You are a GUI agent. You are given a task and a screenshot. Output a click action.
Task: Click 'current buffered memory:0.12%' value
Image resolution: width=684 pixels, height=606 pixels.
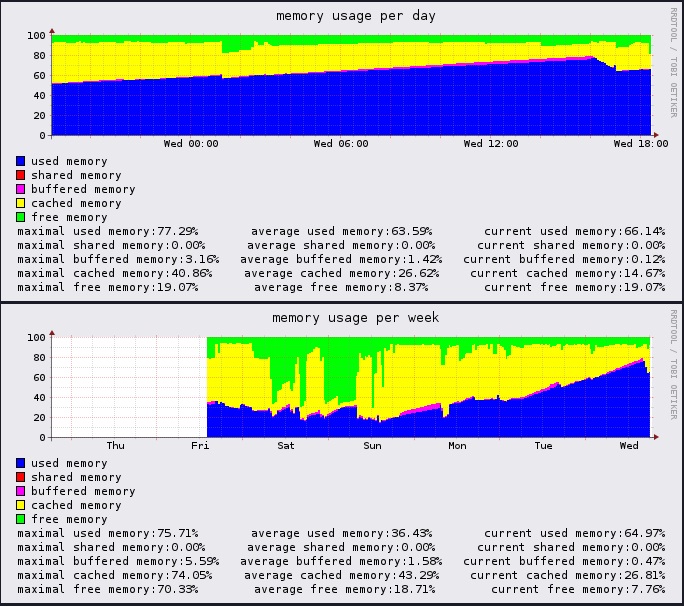pyautogui.click(x=564, y=259)
